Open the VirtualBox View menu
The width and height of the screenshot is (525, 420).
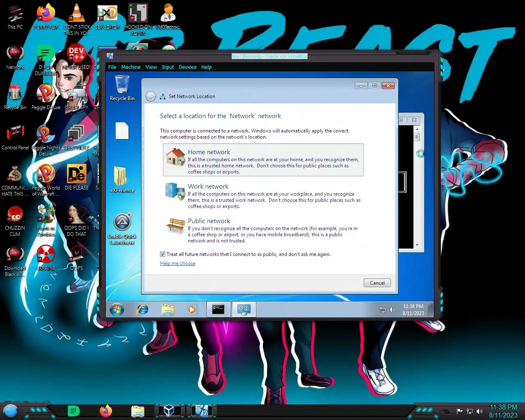151,67
